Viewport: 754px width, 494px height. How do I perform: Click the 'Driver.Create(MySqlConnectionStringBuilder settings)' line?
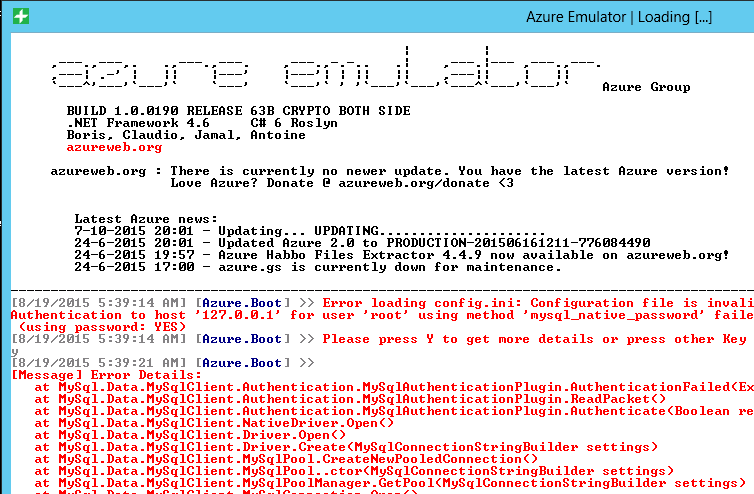tap(346, 447)
